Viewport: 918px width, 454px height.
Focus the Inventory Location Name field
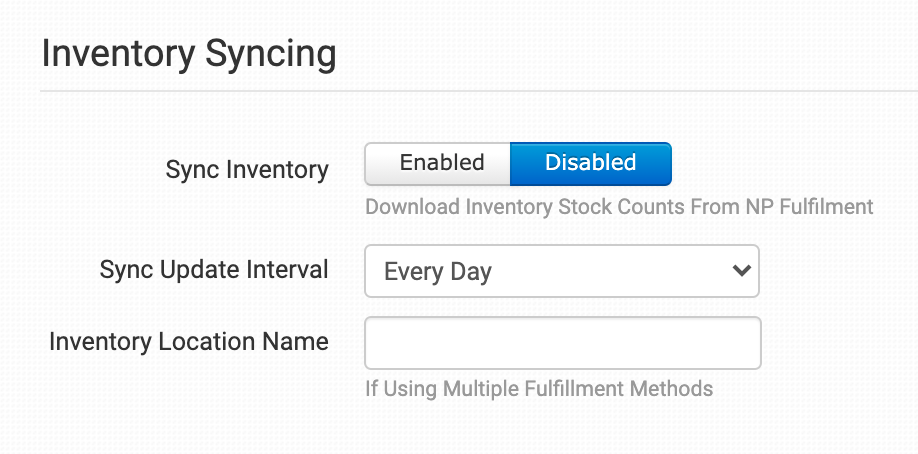tap(562, 343)
